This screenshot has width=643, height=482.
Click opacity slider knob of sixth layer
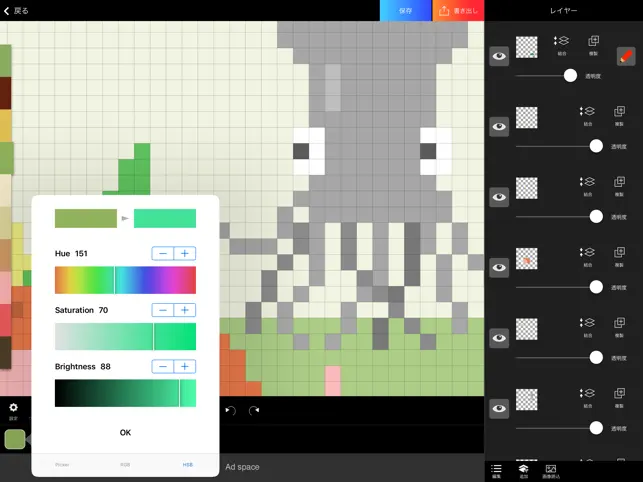coord(596,428)
